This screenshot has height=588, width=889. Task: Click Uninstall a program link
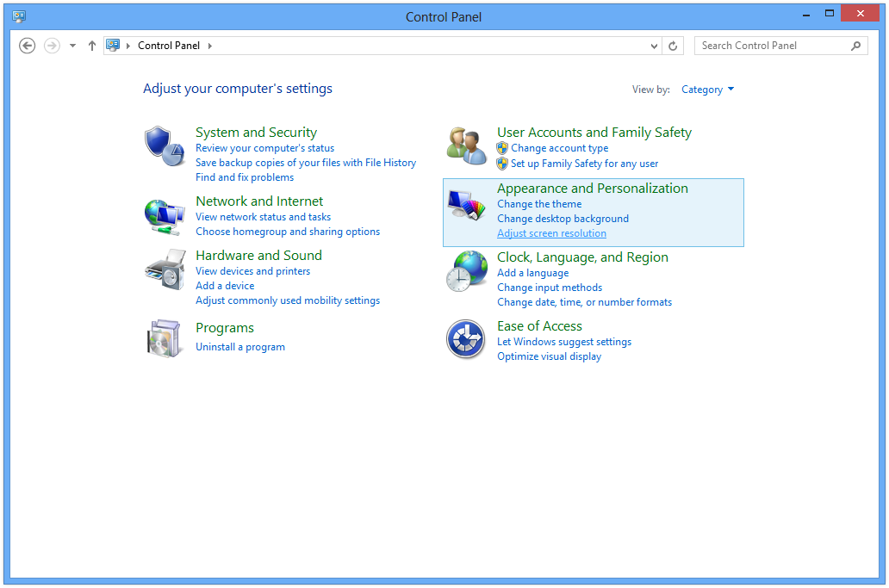pos(239,347)
